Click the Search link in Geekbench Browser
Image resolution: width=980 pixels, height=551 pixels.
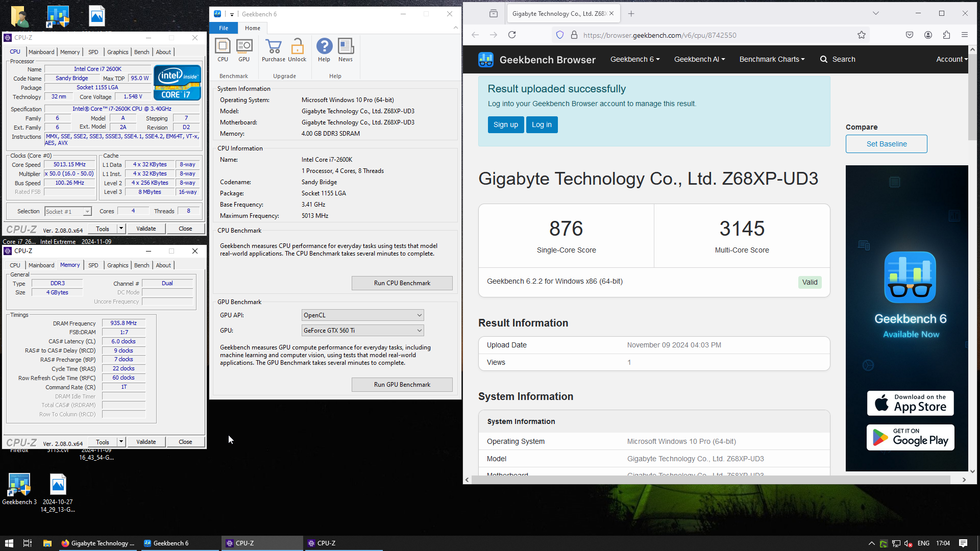838,59
